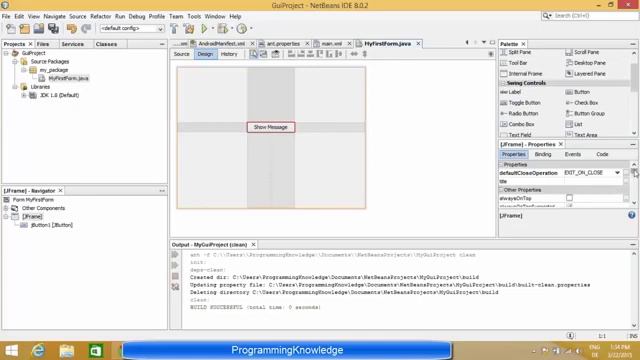Pick the Layered Pane component in the Palette
Image resolution: width=640 pixels, height=360 pixels.
coord(585,74)
